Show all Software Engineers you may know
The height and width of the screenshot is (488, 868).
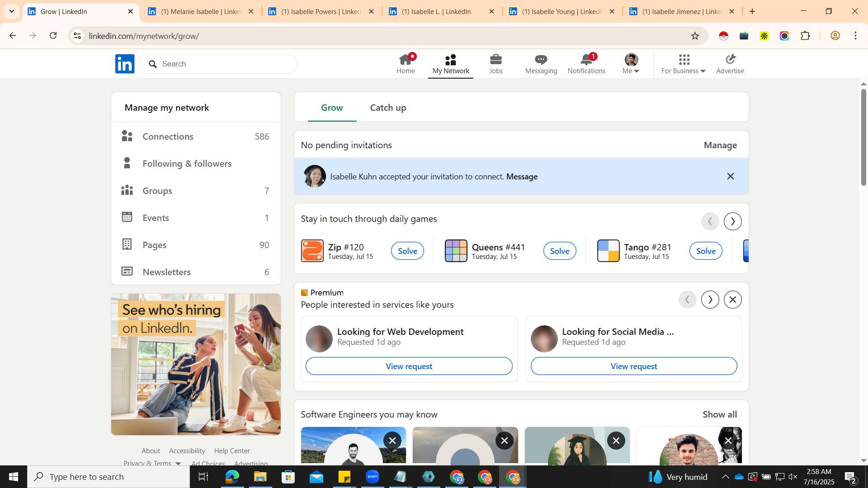click(x=720, y=414)
